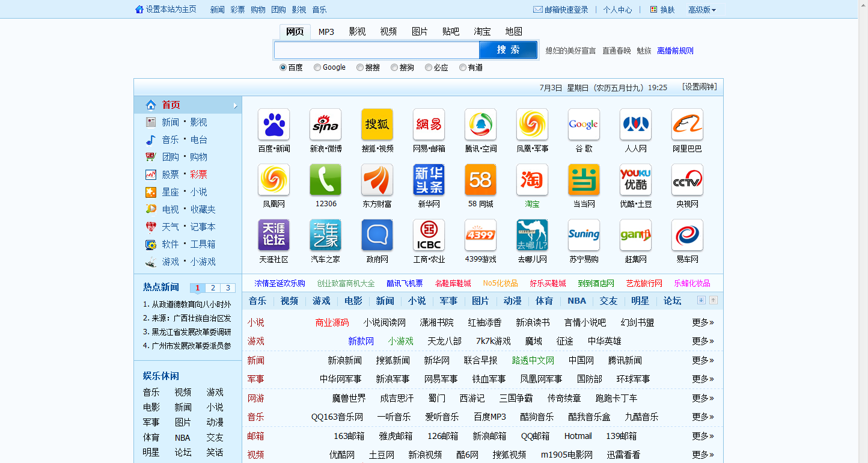Click the page vertical scrollbar
Screen dimensions: 868x463
863,231
